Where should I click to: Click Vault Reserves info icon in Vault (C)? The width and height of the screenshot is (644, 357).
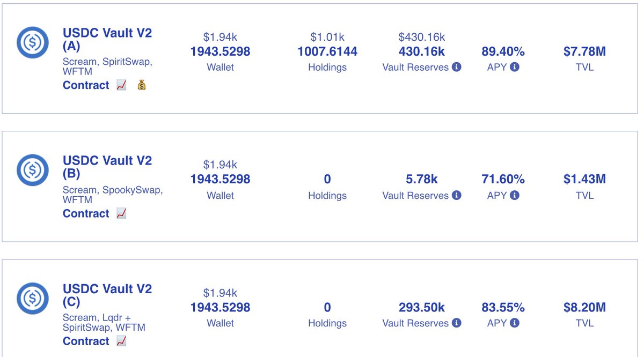tap(457, 323)
